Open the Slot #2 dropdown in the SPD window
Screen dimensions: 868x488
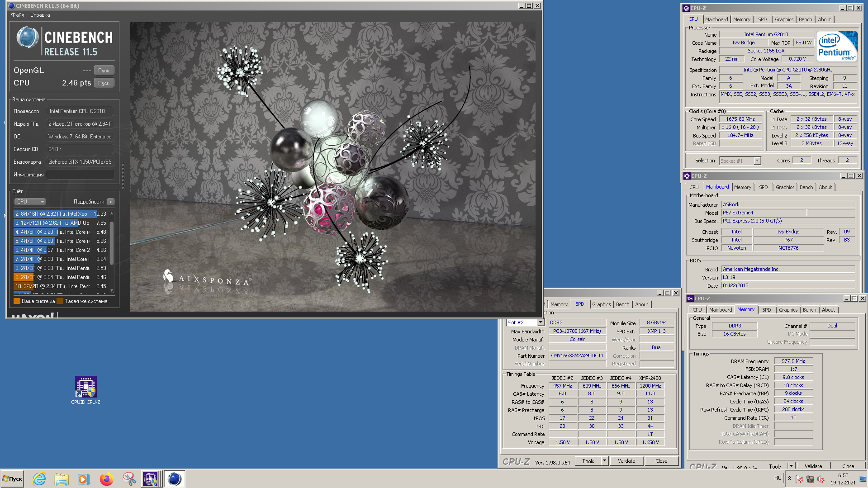click(541, 322)
